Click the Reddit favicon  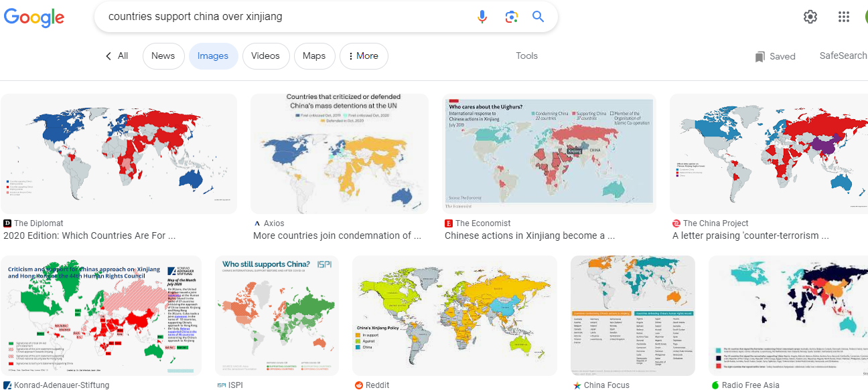point(360,385)
